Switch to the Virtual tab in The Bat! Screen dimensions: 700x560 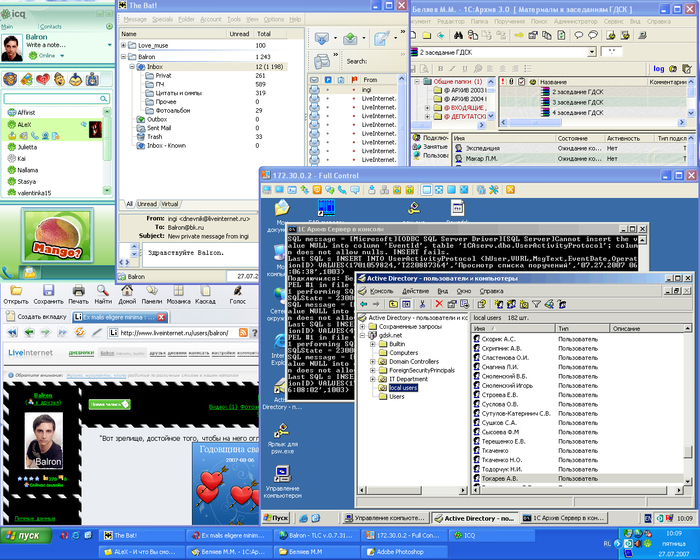(170, 204)
